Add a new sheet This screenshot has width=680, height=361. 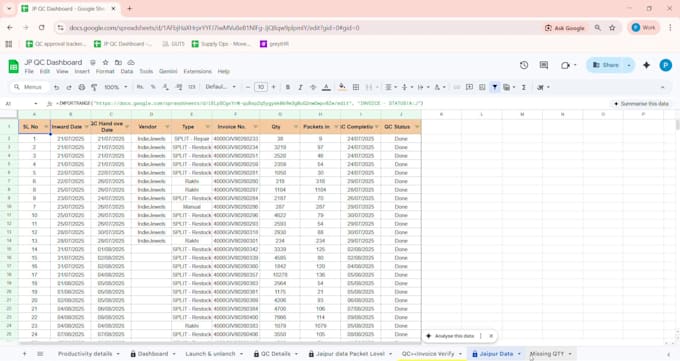(24, 354)
